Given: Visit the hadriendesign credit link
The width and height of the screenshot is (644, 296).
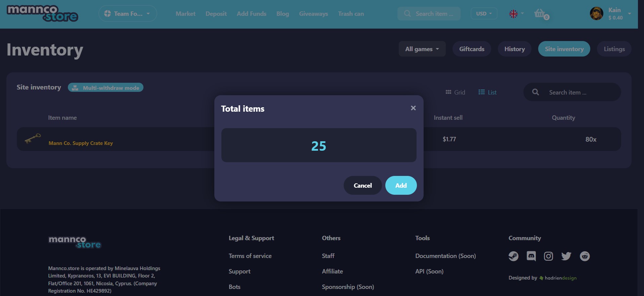Looking at the screenshot, I should pos(558,278).
